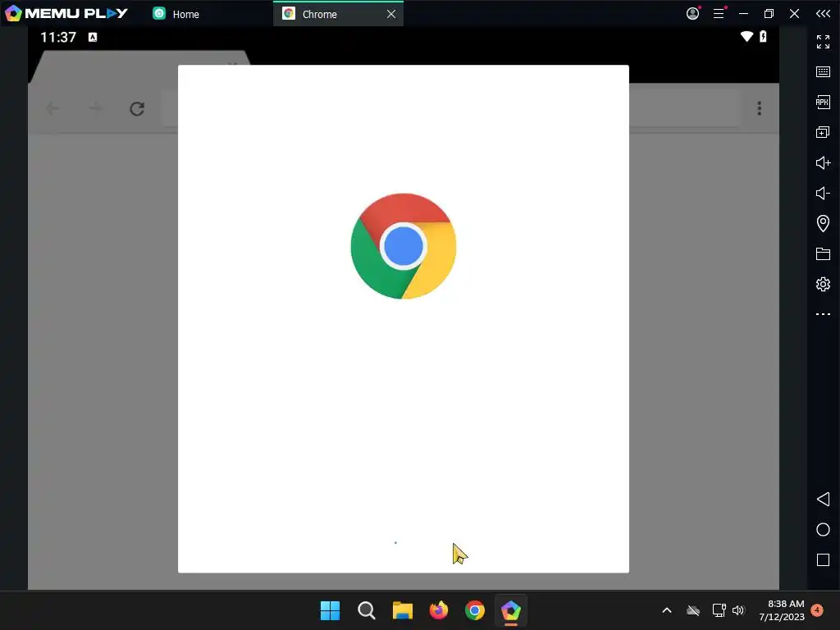
Task: Tap the battery icon in Android status bar
Action: pos(763,36)
